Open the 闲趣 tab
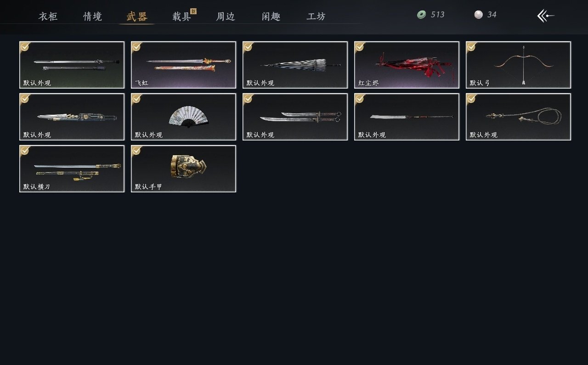 click(271, 17)
